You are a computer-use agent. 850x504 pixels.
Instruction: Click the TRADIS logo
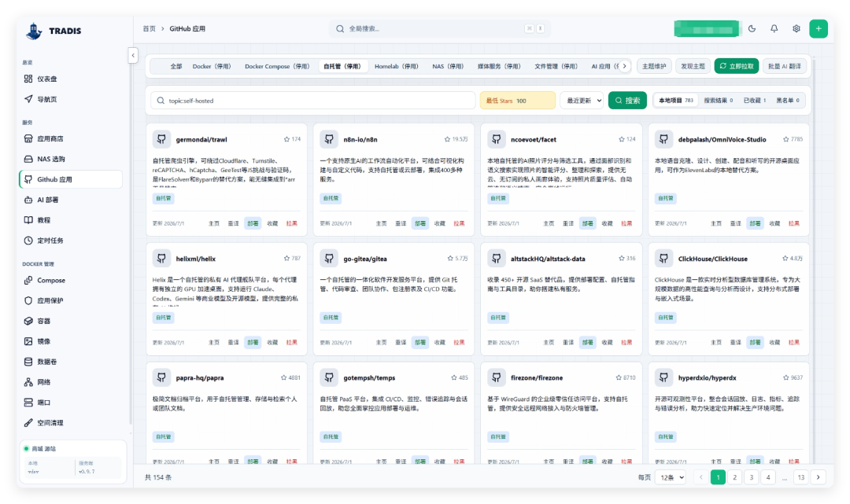(x=54, y=31)
